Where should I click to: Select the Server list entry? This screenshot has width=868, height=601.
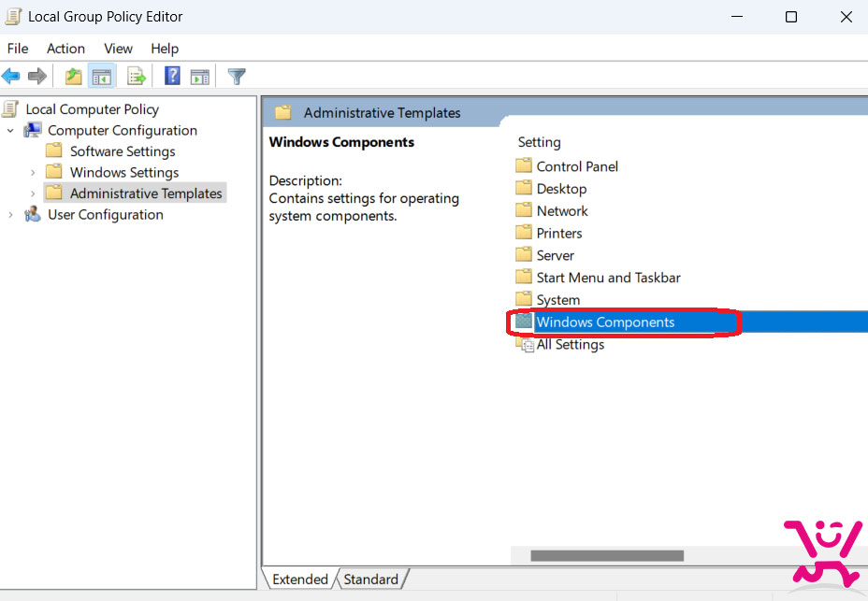pos(556,254)
